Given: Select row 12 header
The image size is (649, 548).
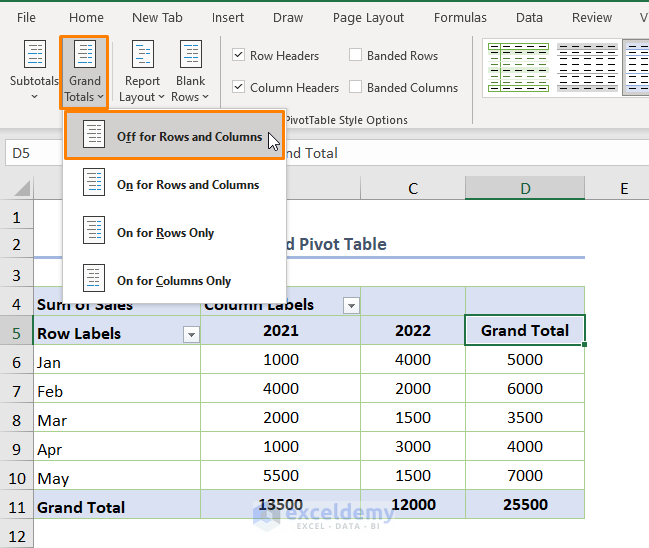Looking at the screenshot, I should click(17, 536).
